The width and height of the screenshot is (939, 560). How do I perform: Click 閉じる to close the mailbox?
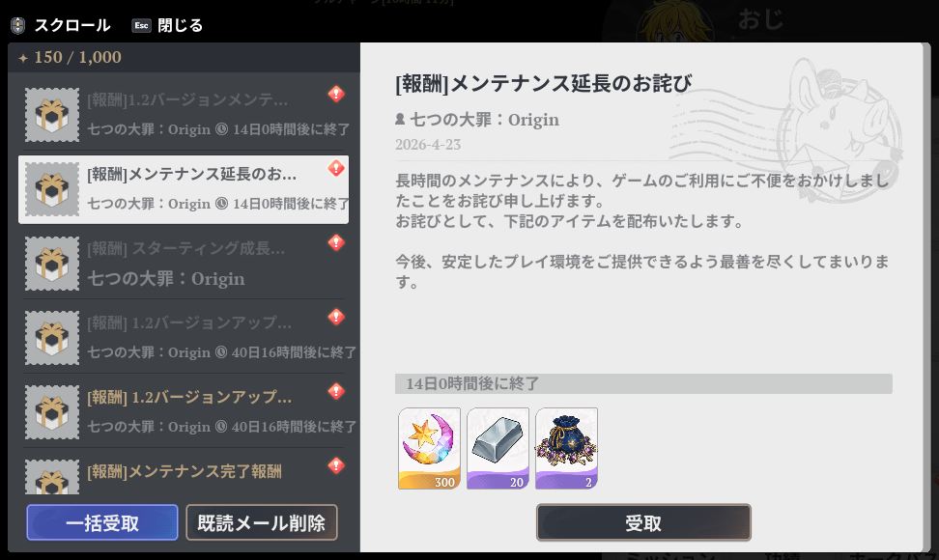(x=181, y=25)
